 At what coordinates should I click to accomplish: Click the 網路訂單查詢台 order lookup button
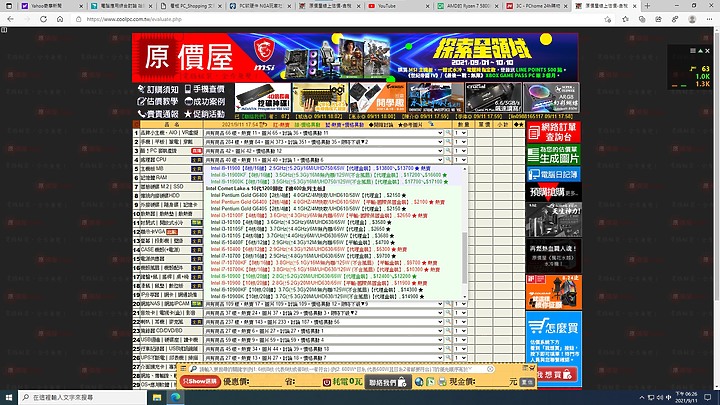[x=553, y=132]
